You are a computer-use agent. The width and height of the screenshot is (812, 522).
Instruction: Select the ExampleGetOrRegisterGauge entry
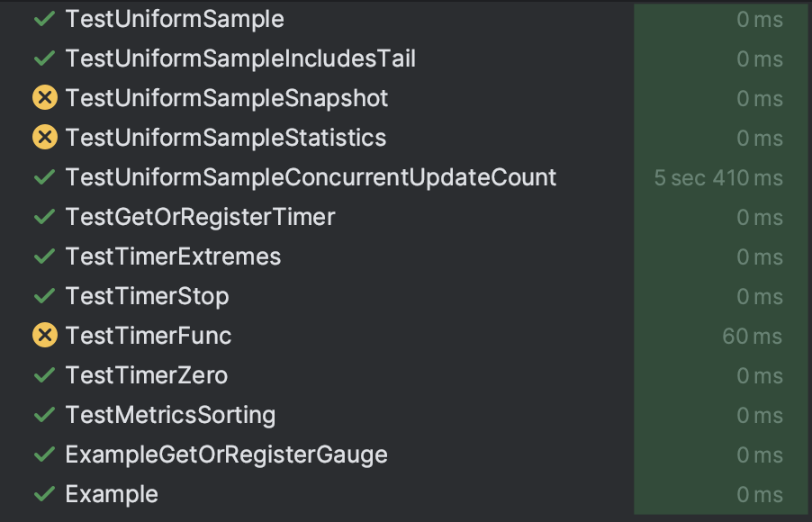coord(225,454)
